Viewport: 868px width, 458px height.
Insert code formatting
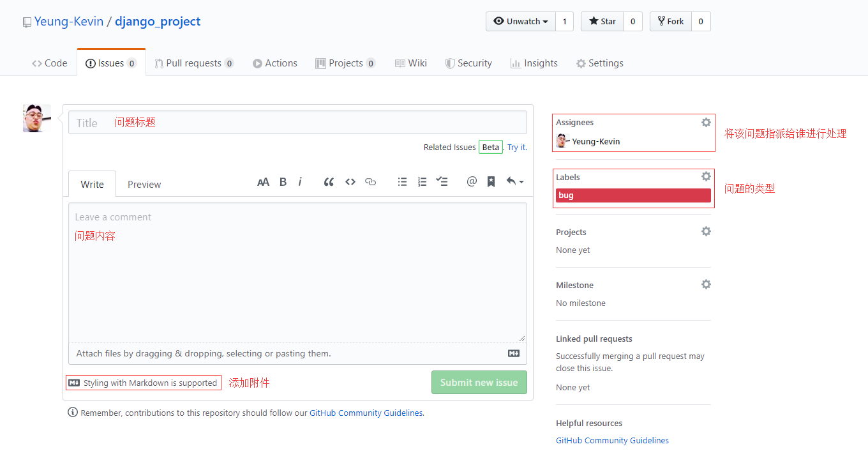350,182
